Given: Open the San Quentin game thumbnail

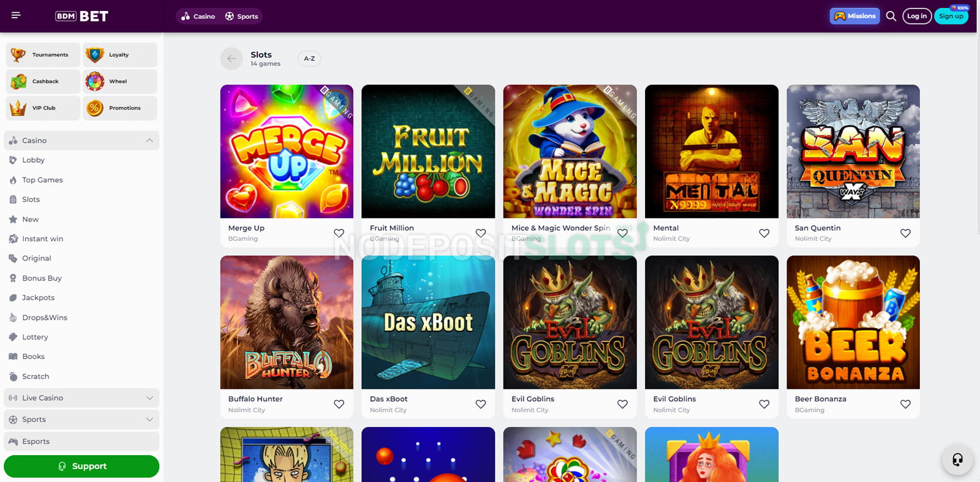Looking at the screenshot, I should (853, 151).
